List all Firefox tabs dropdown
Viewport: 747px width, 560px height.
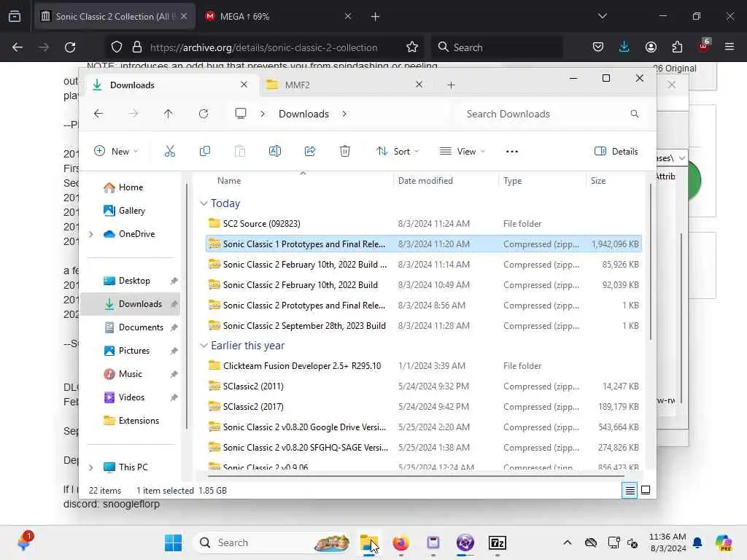[x=602, y=16]
